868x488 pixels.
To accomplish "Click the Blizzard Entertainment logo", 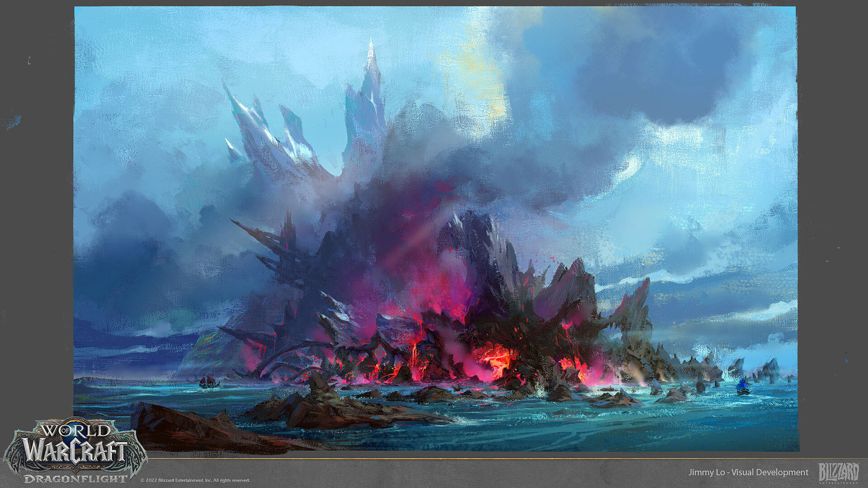I will coord(839,473).
